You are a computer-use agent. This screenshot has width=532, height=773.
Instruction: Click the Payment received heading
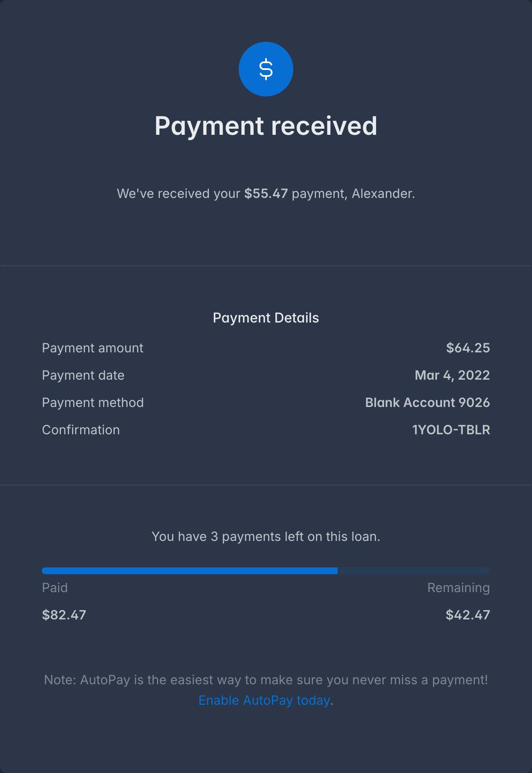pos(266,126)
